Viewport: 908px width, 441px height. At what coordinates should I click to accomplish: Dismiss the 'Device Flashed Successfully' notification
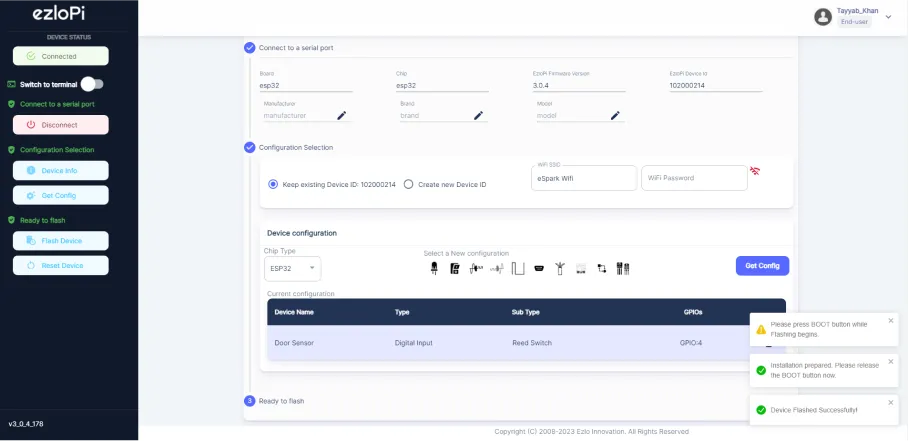pyautogui.click(x=891, y=403)
